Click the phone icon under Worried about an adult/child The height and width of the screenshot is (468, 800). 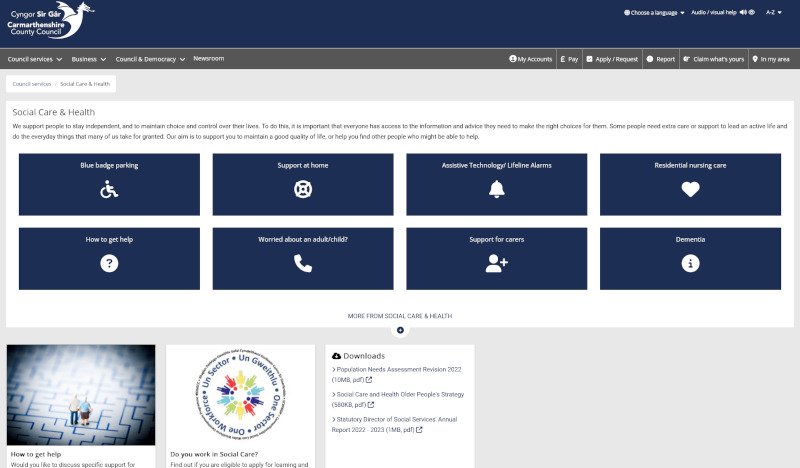click(303, 263)
